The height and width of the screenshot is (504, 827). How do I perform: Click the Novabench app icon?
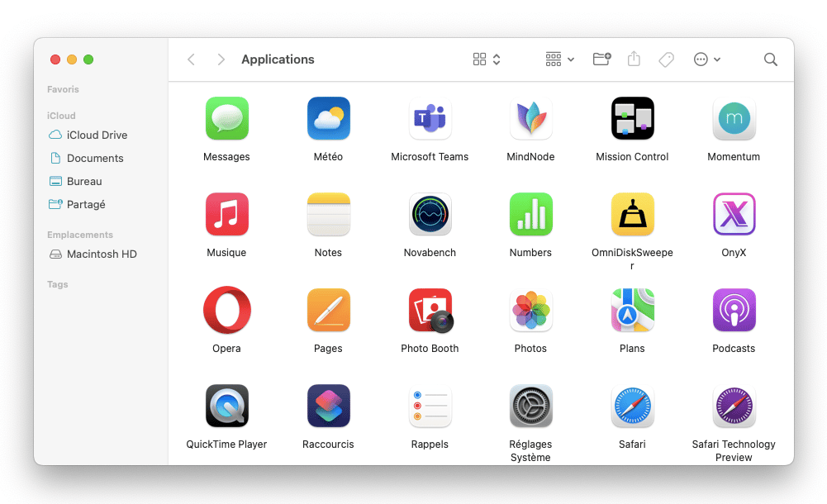tap(430, 215)
